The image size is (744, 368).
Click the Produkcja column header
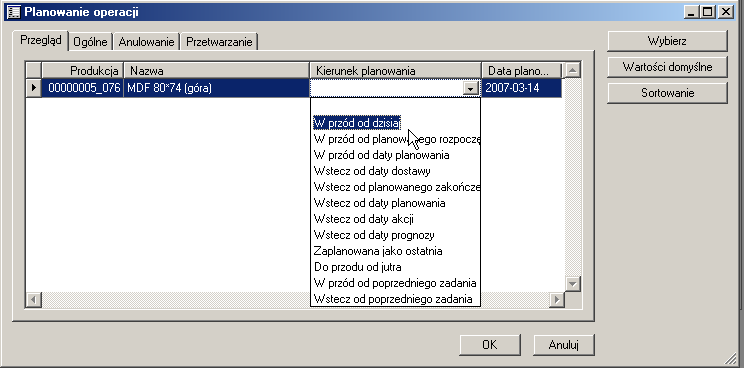(x=83, y=71)
